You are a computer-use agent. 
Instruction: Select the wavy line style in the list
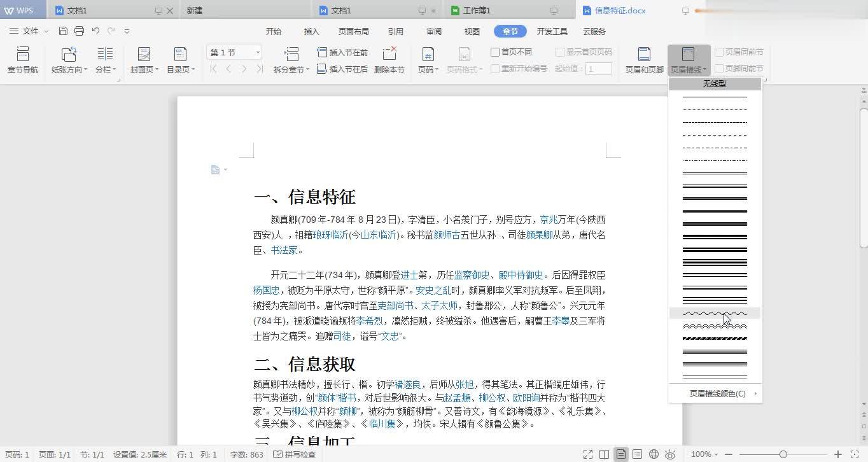point(714,312)
